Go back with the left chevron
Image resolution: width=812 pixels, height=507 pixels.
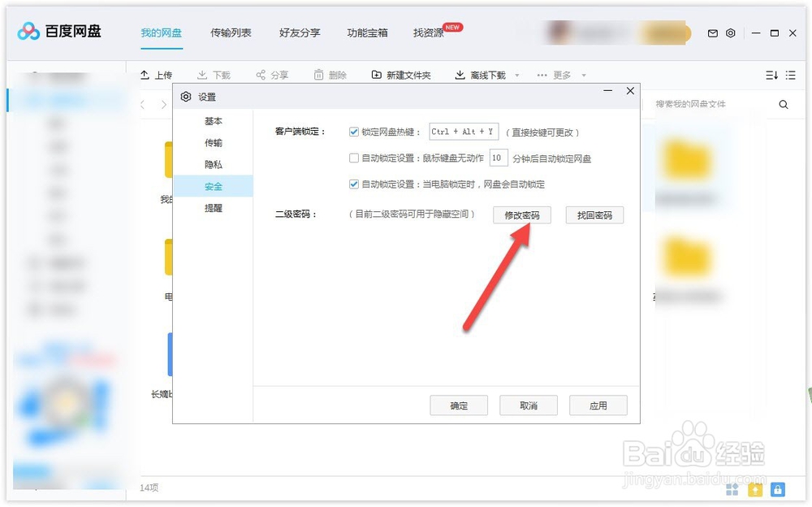[x=143, y=105]
